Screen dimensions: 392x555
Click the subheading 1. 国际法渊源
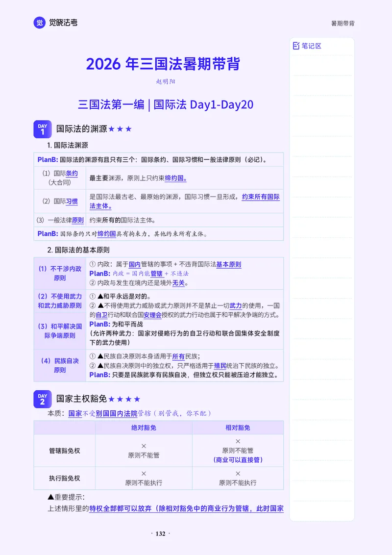pos(68,145)
